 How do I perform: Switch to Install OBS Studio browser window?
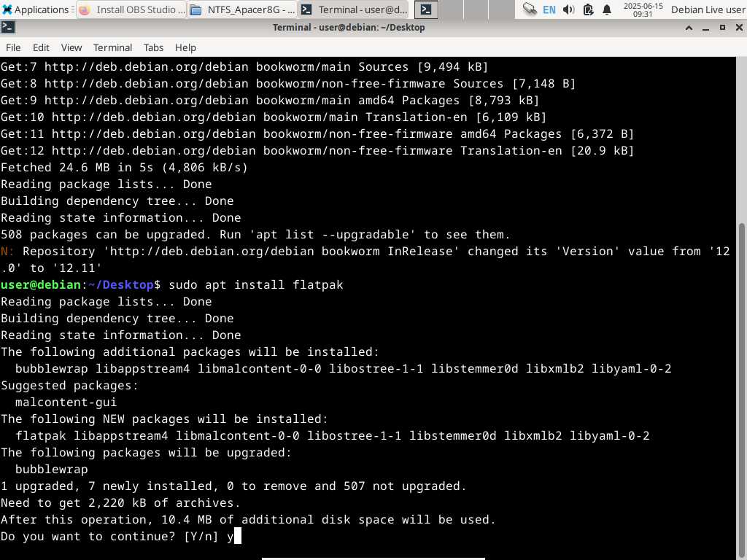[x=131, y=9]
